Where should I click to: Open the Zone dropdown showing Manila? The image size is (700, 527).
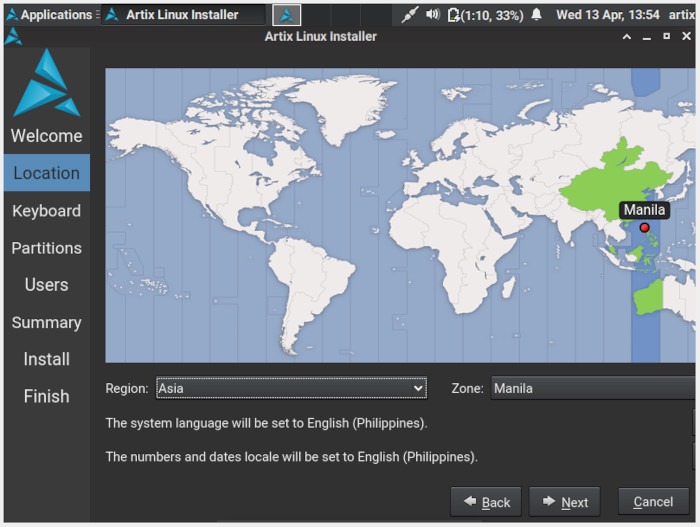593,388
